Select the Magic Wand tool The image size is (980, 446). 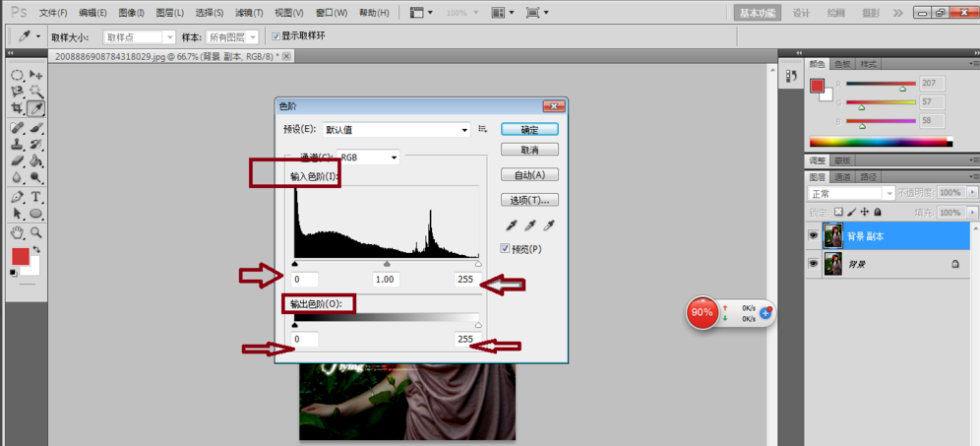click(x=36, y=92)
